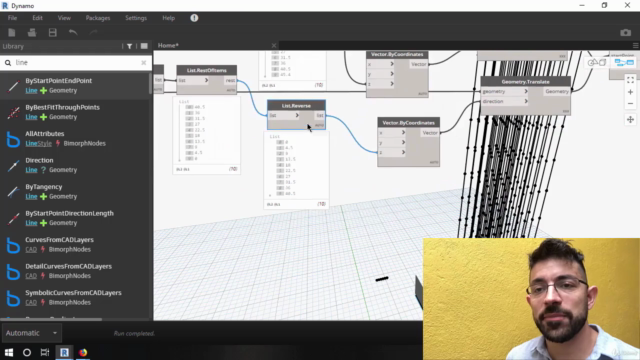
Task: Click the ByStartPointEndPoint line icon
Action: tap(13, 86)
